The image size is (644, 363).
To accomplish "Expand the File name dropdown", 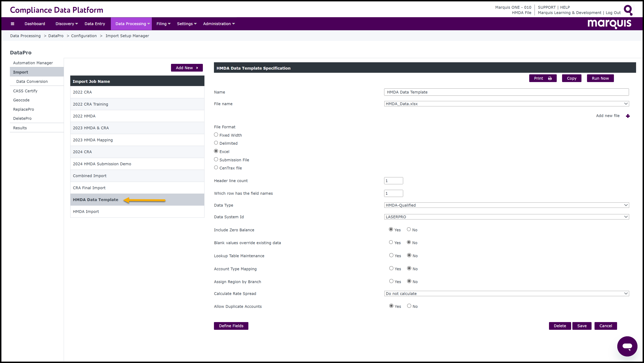I will [506, 104].
